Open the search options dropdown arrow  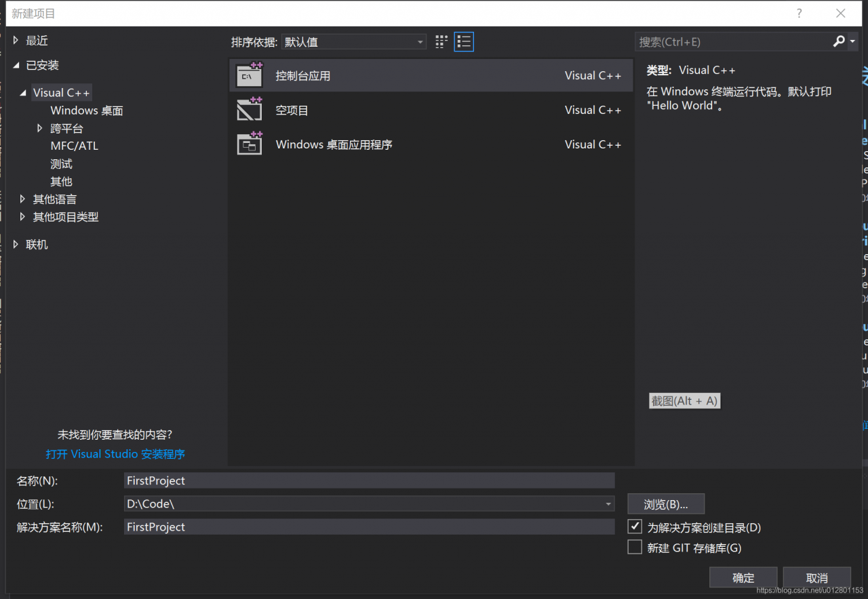click(852, 42)
